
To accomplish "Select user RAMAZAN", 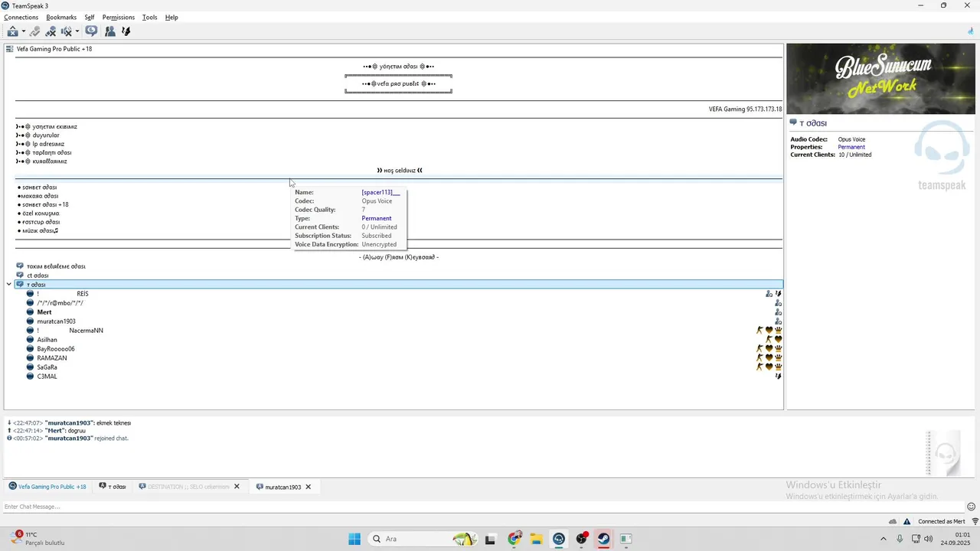I will coord(52,358).
